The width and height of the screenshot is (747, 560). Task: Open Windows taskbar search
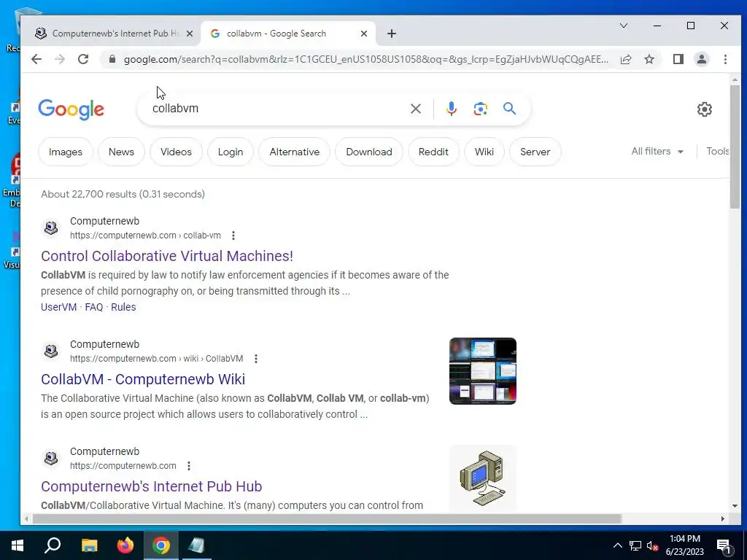point(53,545)
